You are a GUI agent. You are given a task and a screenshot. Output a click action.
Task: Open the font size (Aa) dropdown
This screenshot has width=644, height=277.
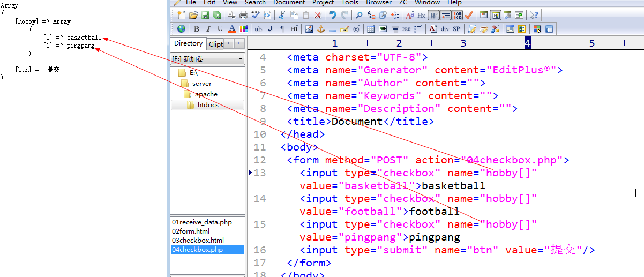point(410,15)
